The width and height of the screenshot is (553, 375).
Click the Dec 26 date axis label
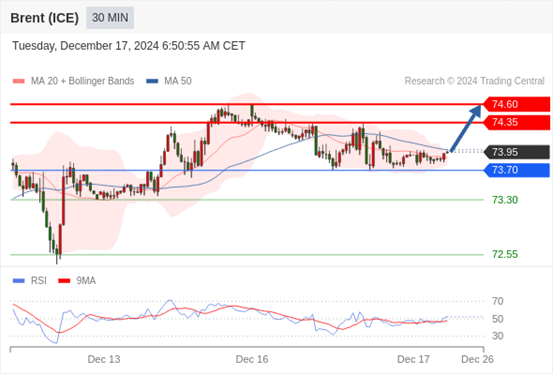click(478, 359)
